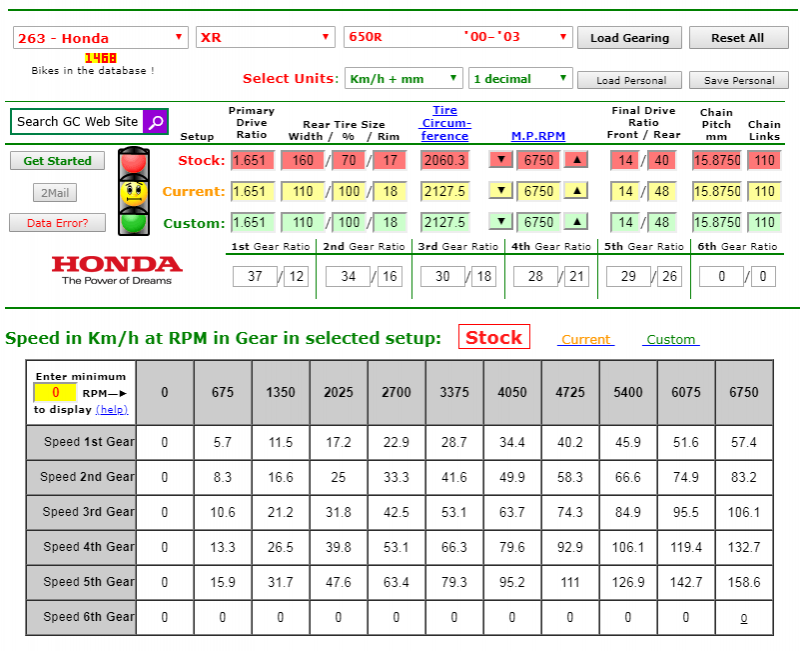Open the bike make dropdown showing Honda

coord(100,38)
